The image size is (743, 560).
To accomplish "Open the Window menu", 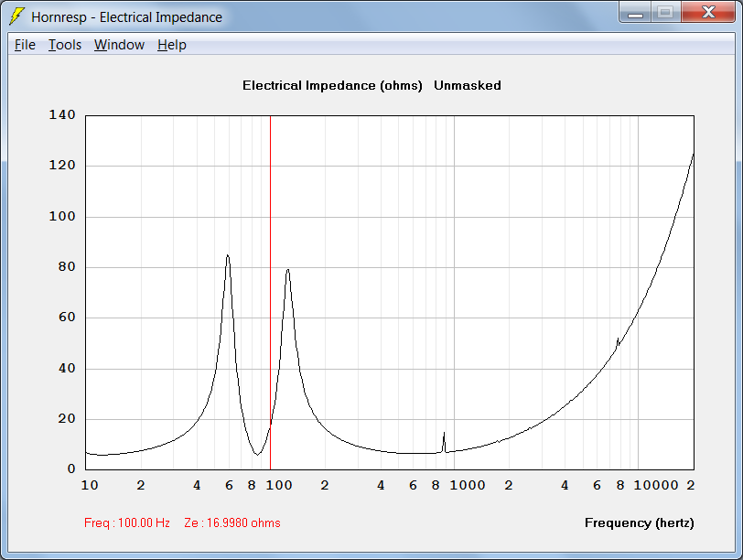I will tap(119, 45).
